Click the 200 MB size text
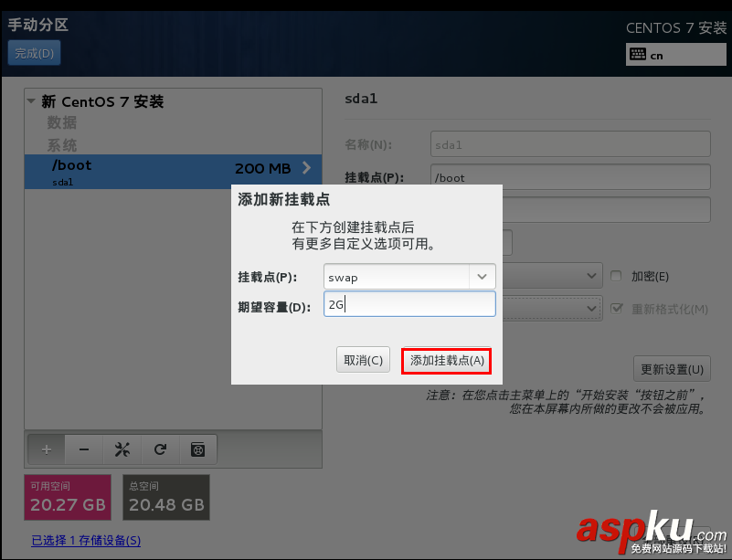 click(x=263, y=168)
